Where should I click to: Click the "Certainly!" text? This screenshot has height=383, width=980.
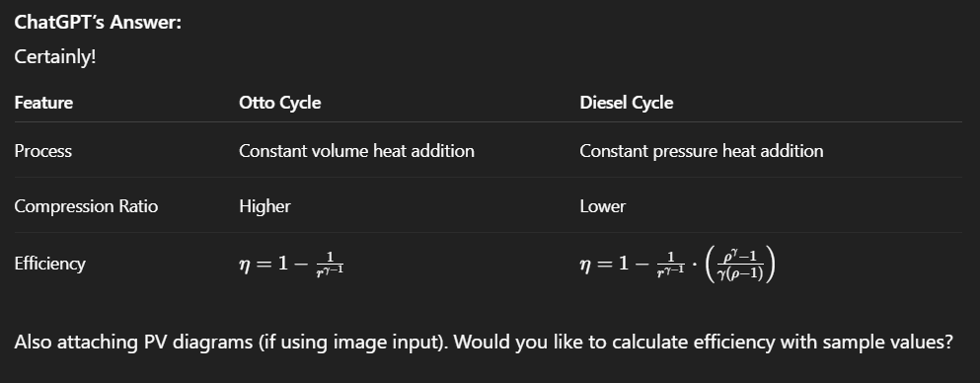click(x=55, y=57)
